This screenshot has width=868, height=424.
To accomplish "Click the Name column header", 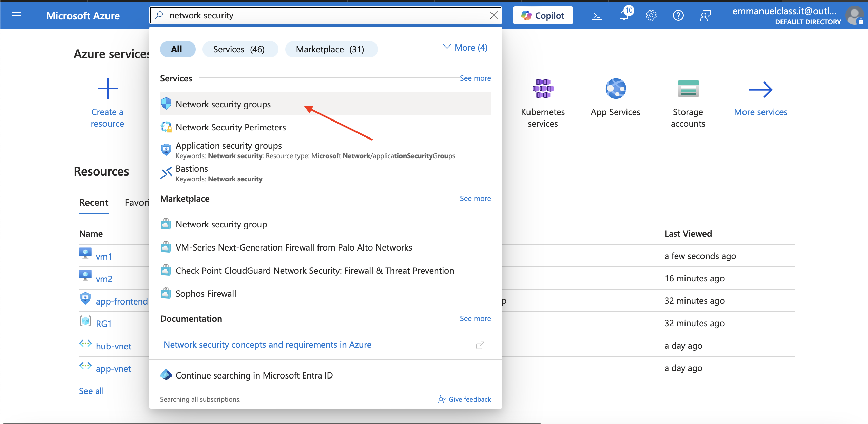I will point(91,234).
